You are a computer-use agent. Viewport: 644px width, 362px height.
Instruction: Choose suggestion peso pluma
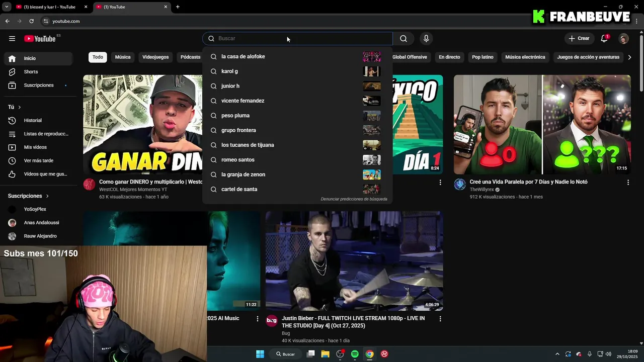pyautogui.click(x=297, y=116)
